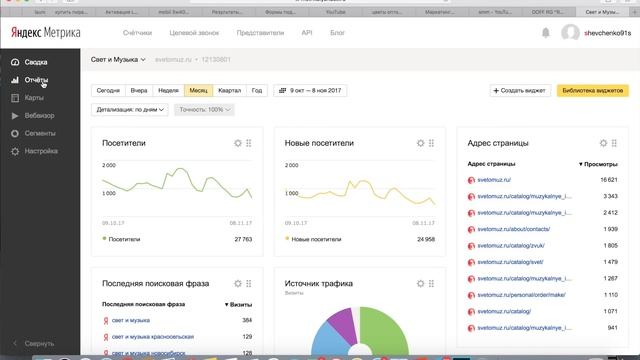Toggle Посетители legend series

pos(121,239)
